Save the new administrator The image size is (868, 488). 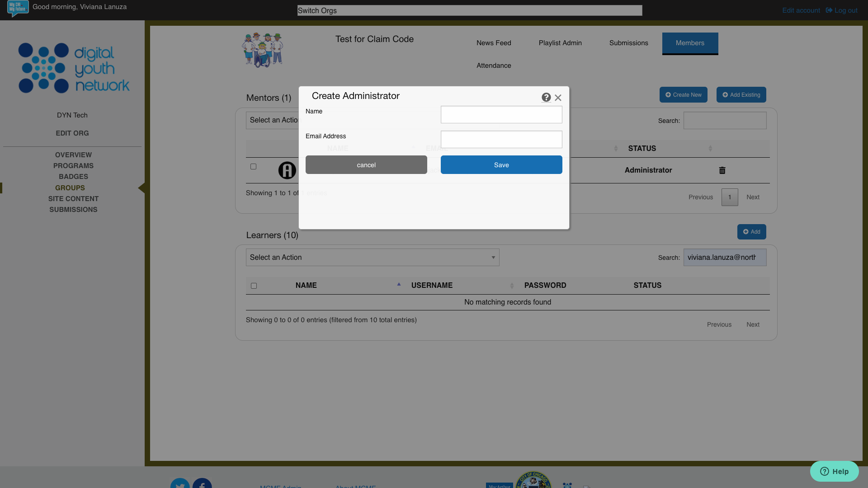click(501, 164)
